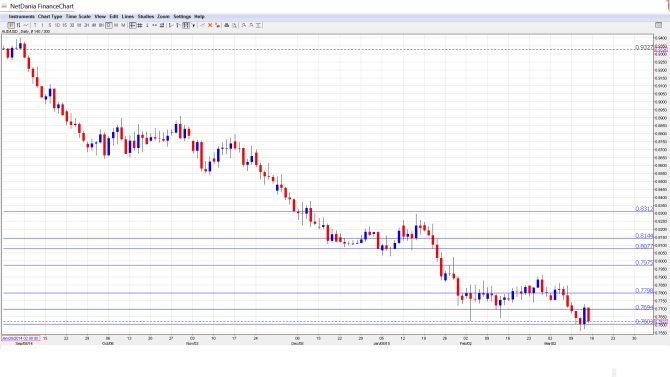Screen dimensions: 670x377
Task: Click the blue horizontal lines toolbar icon
Action: pos(162,25)
